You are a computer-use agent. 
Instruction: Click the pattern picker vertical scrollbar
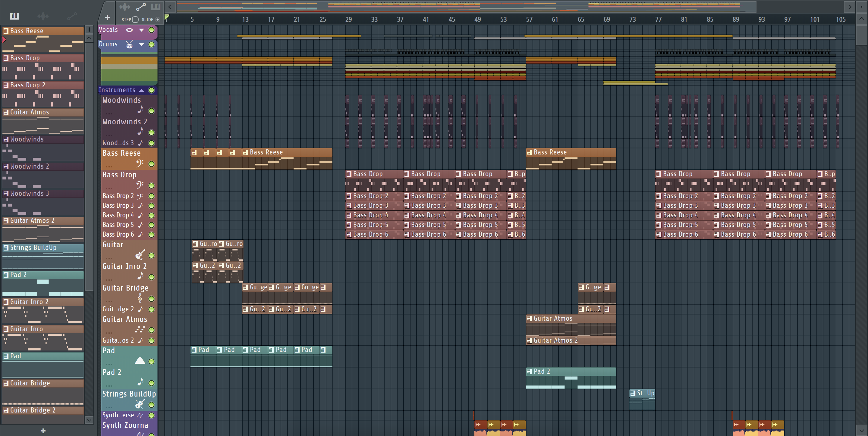[89, 166]
